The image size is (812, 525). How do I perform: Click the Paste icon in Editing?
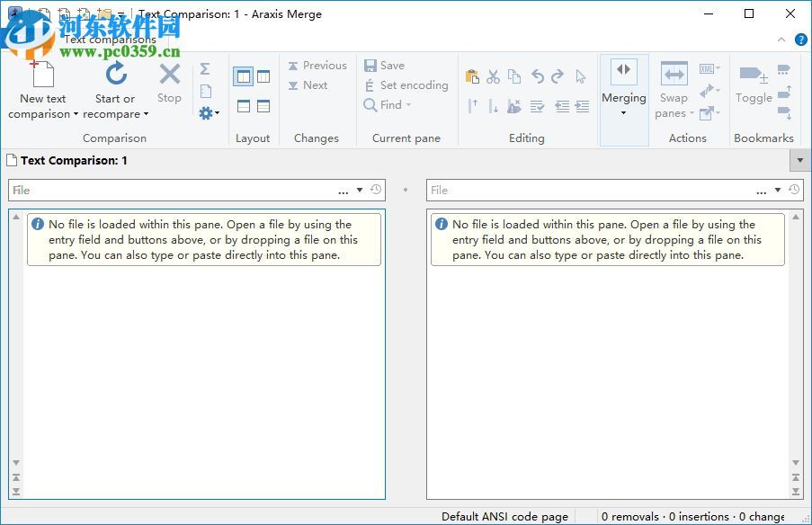click(x=473, y=76)
